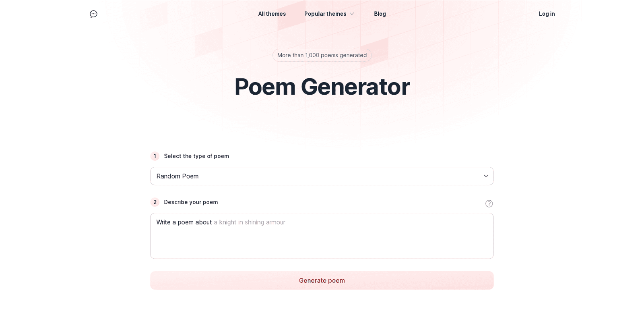Select a poem type from the selector
Viewport: 644px width, 336px height.
click(x=322, y=176)
